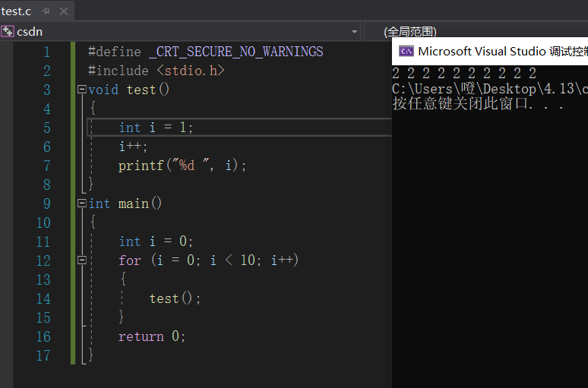Click the csdn project icon
588x388 pixels.
7,31
